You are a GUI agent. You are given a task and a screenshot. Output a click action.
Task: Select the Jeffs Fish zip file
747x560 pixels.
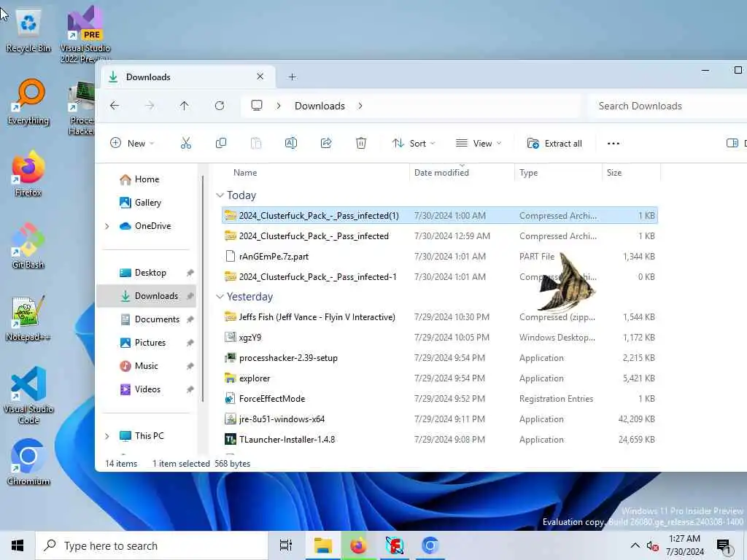[440, 317]
